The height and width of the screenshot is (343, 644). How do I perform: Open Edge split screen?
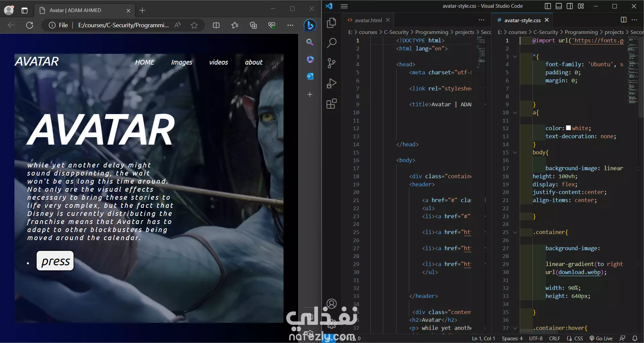[216, 25]
